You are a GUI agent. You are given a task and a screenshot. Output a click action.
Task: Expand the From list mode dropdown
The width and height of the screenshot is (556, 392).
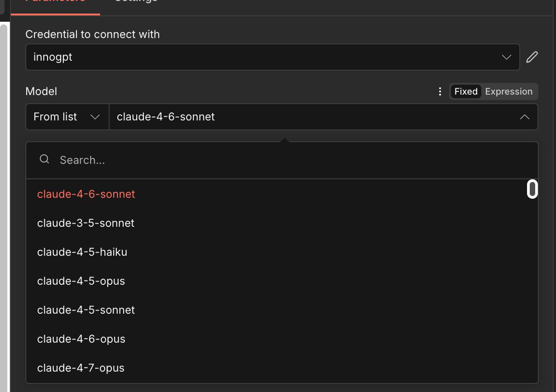[67, 117]
